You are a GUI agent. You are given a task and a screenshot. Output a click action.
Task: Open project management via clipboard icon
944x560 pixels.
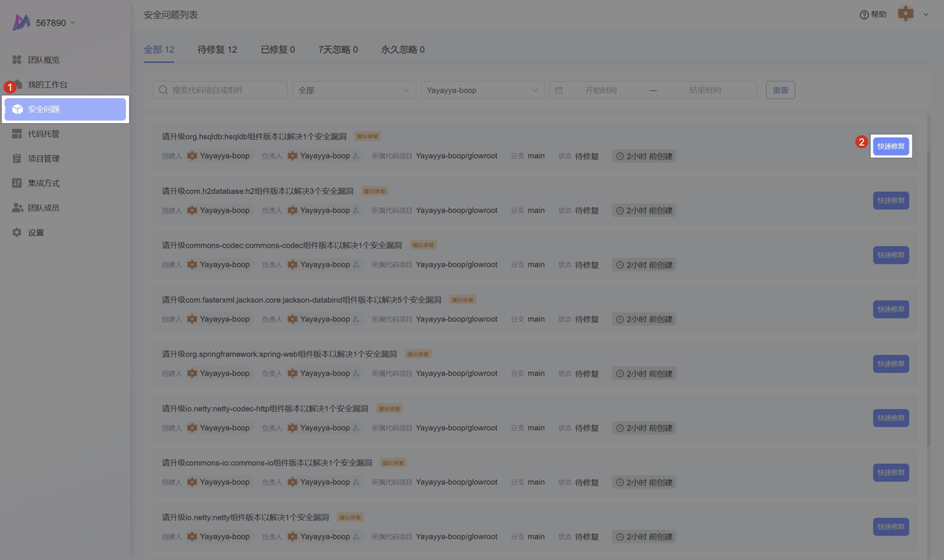(x=17, y=158)
